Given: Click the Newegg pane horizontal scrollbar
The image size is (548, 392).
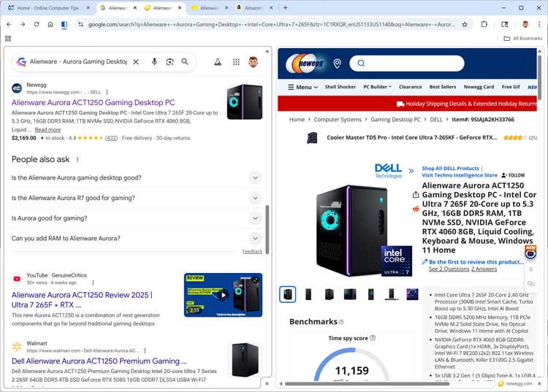Looking at the screenshot, I should (367, 384).
